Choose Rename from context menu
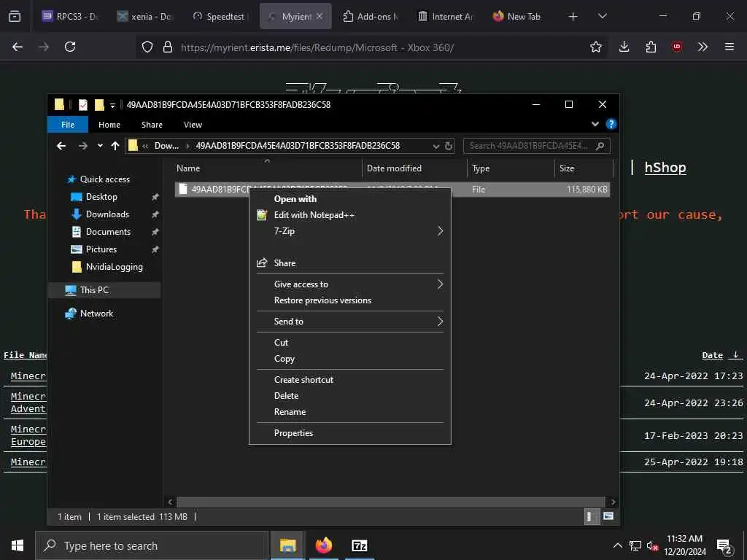 pyautogui.click(x=350, y=412)
